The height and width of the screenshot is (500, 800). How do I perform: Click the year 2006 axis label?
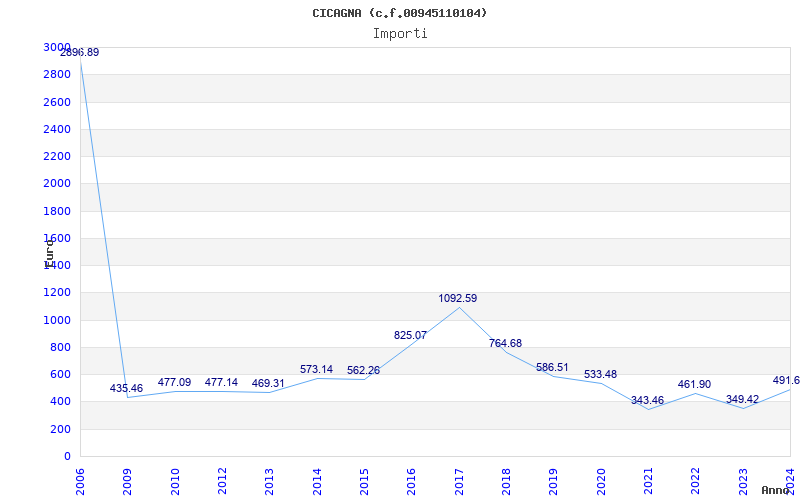(x=80, y=482)
